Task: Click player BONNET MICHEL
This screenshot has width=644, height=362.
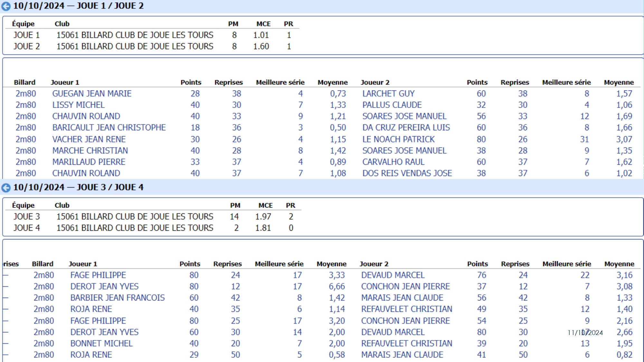Action: 101,343
